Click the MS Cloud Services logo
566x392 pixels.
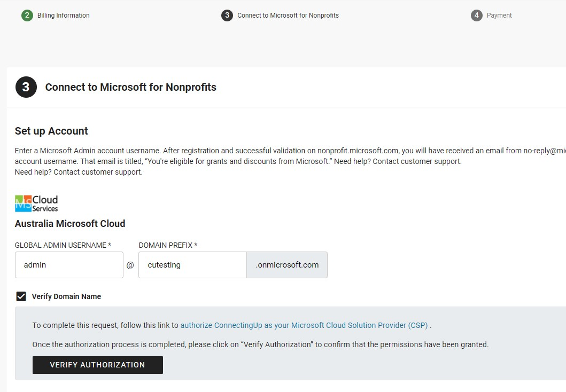[x=36, y=203]
